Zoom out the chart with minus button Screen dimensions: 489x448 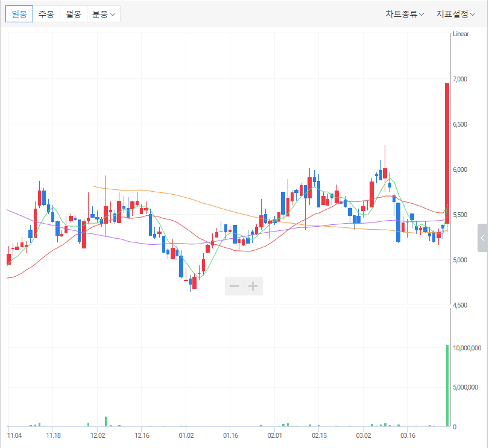(234, 286)
